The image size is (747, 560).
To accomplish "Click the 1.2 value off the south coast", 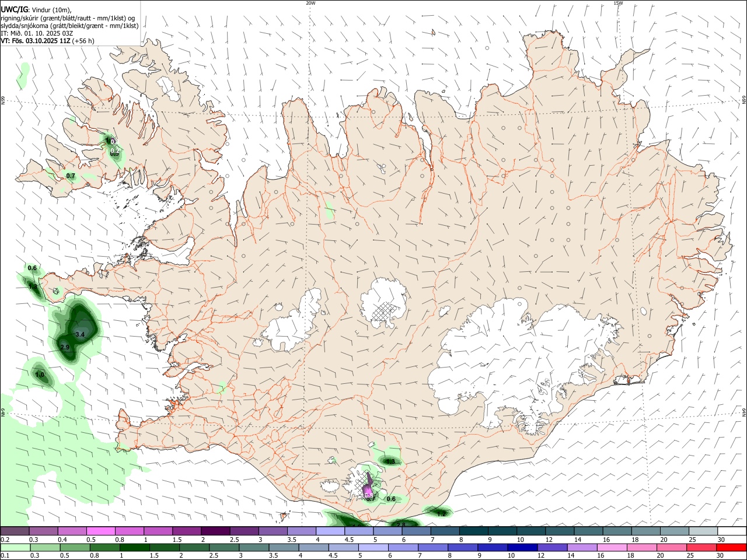I will [441, 513].
